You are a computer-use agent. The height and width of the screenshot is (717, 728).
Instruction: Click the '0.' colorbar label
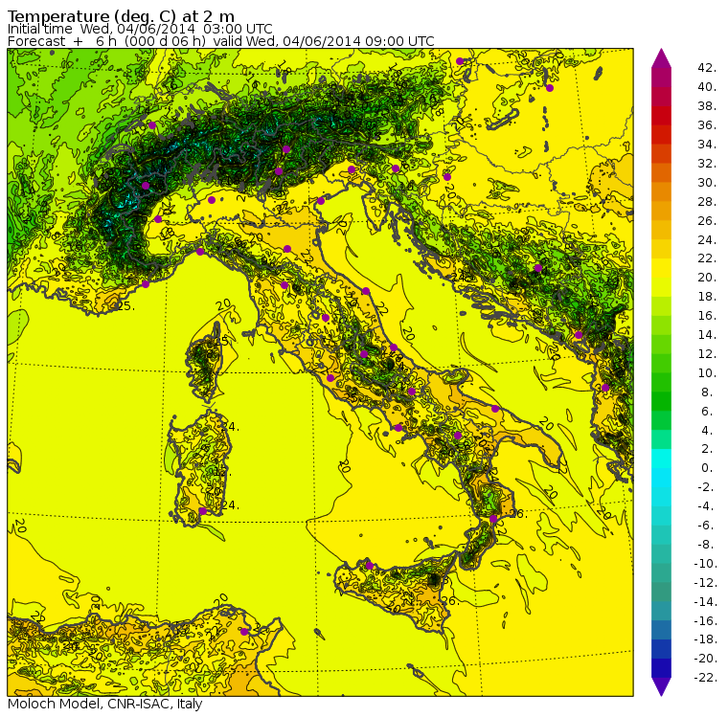707,468
